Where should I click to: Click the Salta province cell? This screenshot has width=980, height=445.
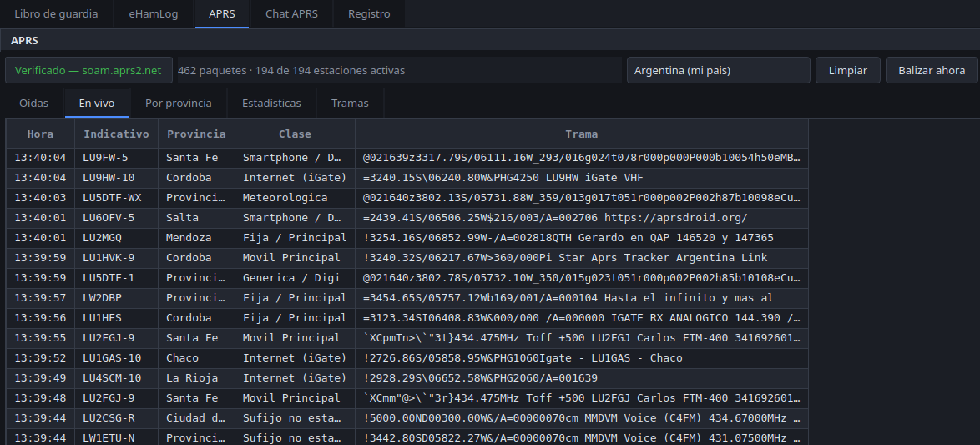point(196,218)
